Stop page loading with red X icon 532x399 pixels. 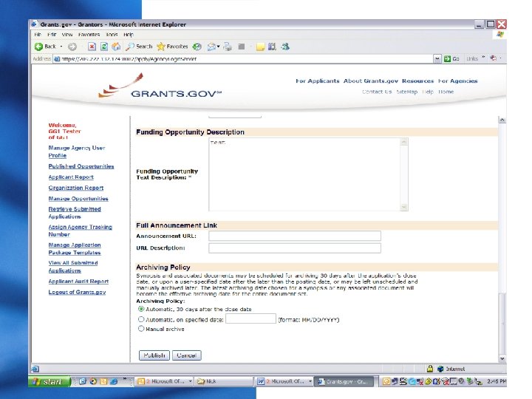(92, 47)
